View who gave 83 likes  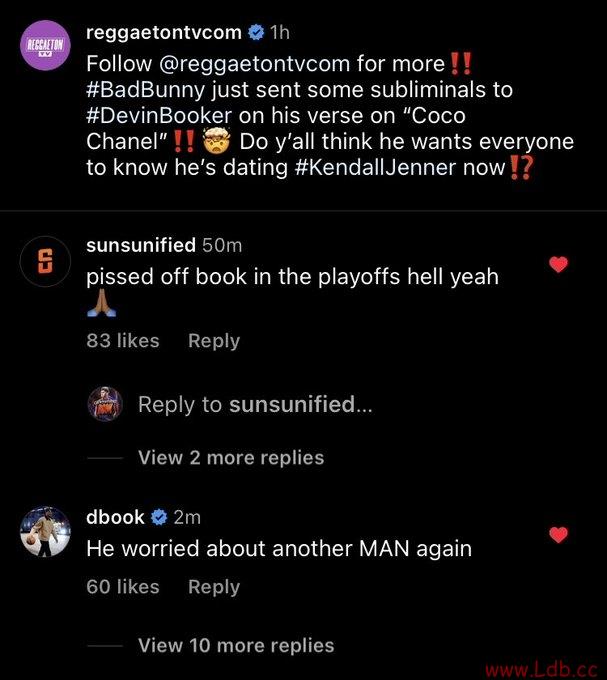point(123,340)
